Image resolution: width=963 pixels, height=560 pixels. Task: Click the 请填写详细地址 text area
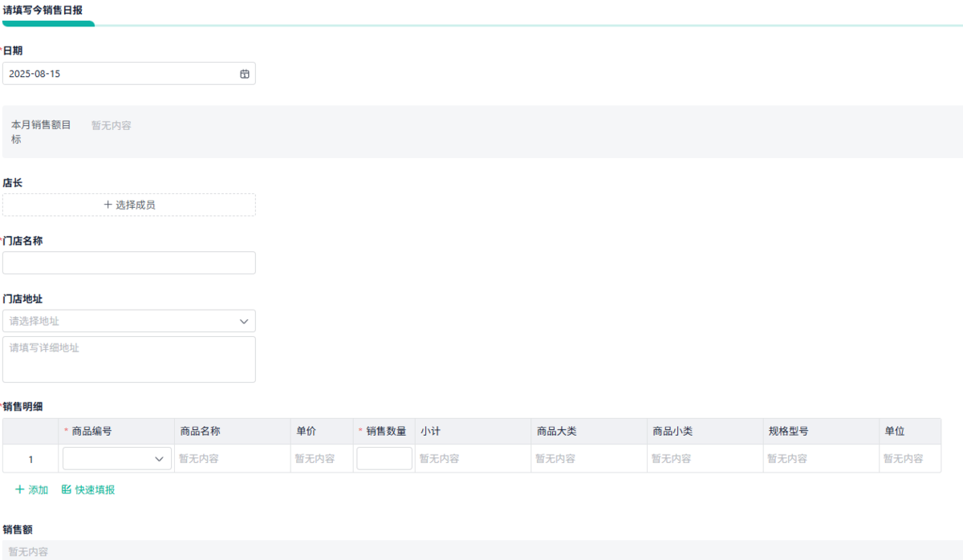129,359
